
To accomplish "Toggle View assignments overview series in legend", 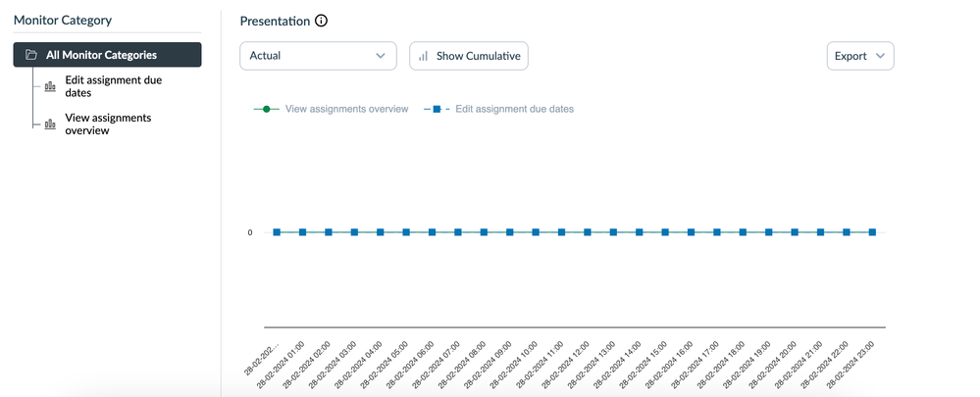I will point(346,109).
